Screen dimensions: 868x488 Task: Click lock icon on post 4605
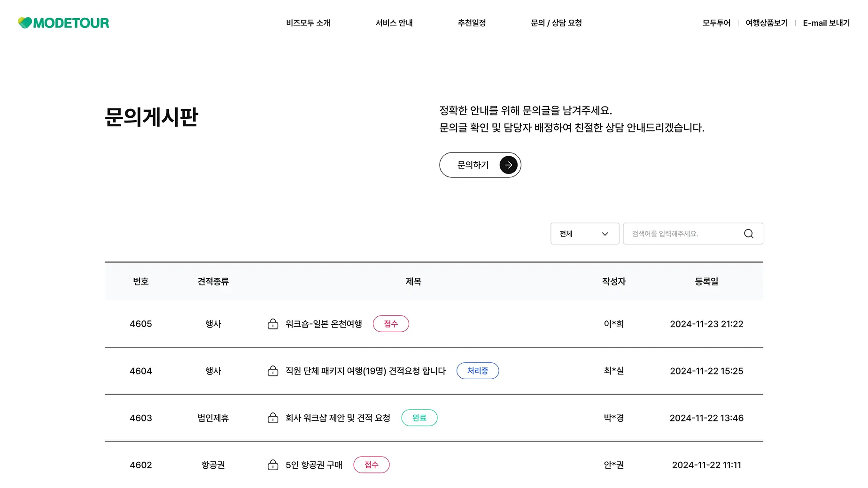click(x=273, y=324)
